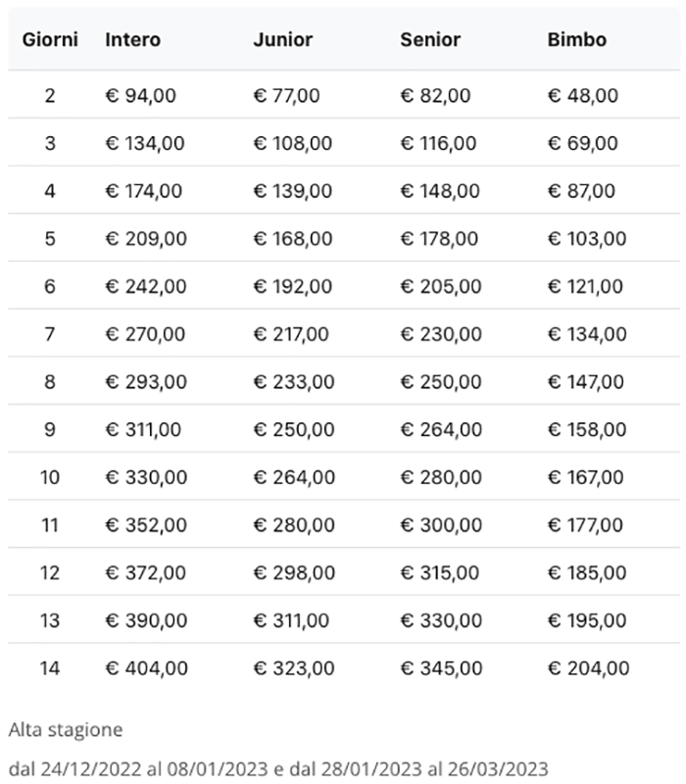Image resolution: width=686 pixels, height=784 pixels.
Task: Select the € 217,00 Junior price
Action: tap(291, 334)
